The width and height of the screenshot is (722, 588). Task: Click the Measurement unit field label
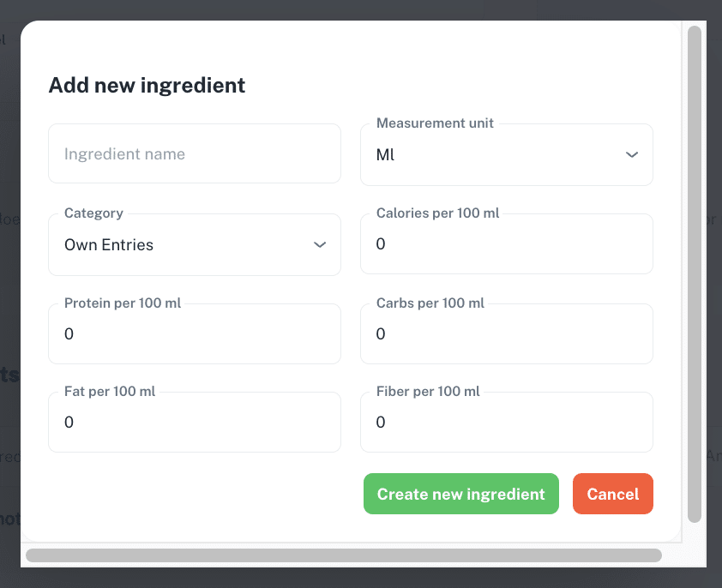point(435,123)
